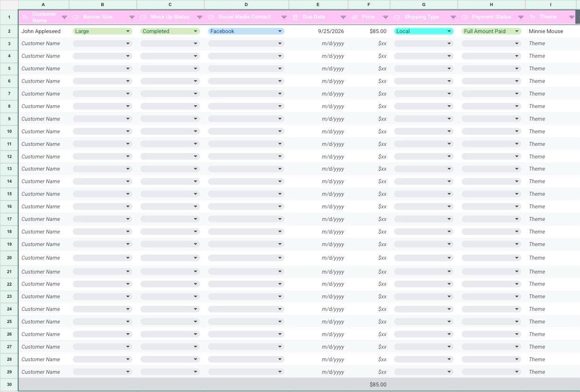Click the m/d/yyyy placeholder in row 9
This screenshot has width=580, height=392.
(x=333, y=119)
